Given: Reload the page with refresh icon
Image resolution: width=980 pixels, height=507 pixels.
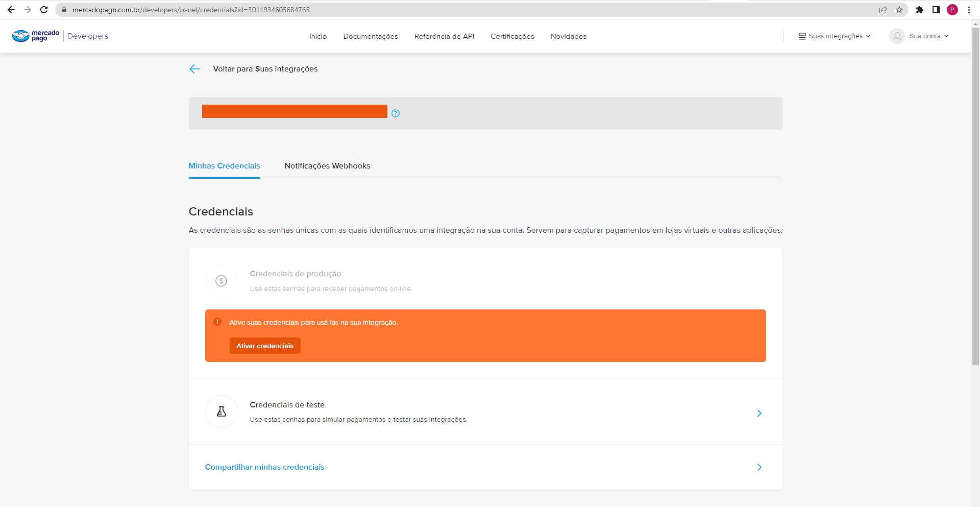Looking at the screenshot, I should pyautogui.click(x=44, y=10).
